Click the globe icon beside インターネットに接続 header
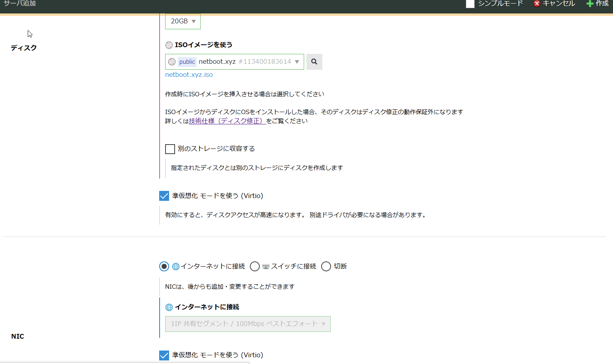Viewport: 613px width, 364px height. 169,307
